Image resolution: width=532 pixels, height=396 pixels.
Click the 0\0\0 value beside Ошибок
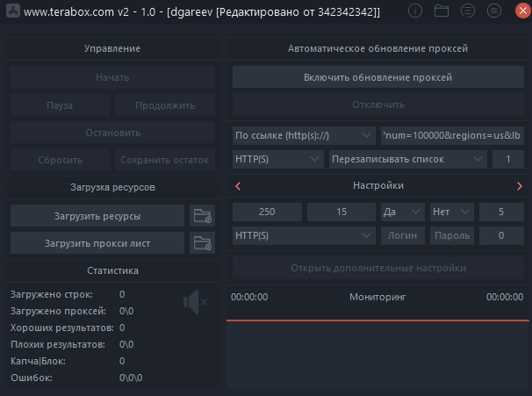coord(131,378)
